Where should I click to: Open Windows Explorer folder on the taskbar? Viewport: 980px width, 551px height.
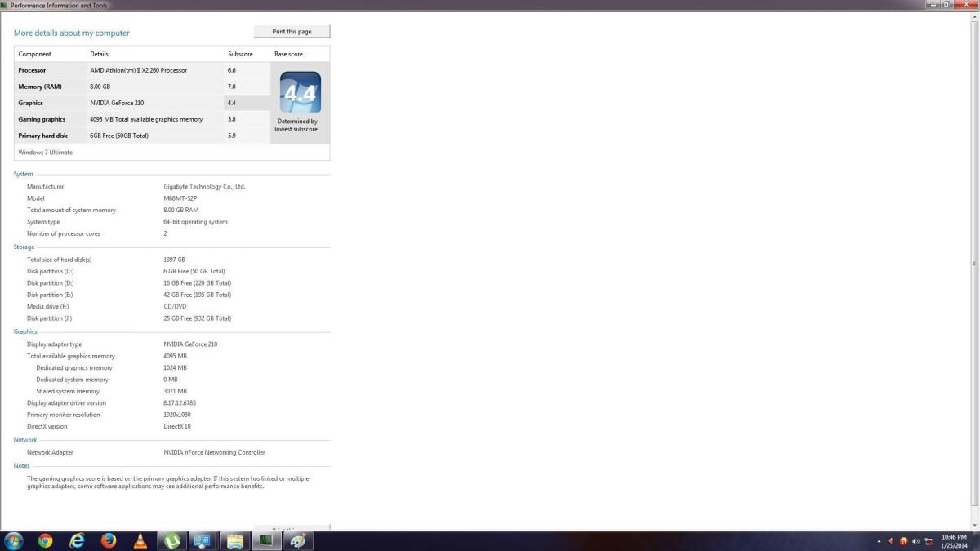234,540
